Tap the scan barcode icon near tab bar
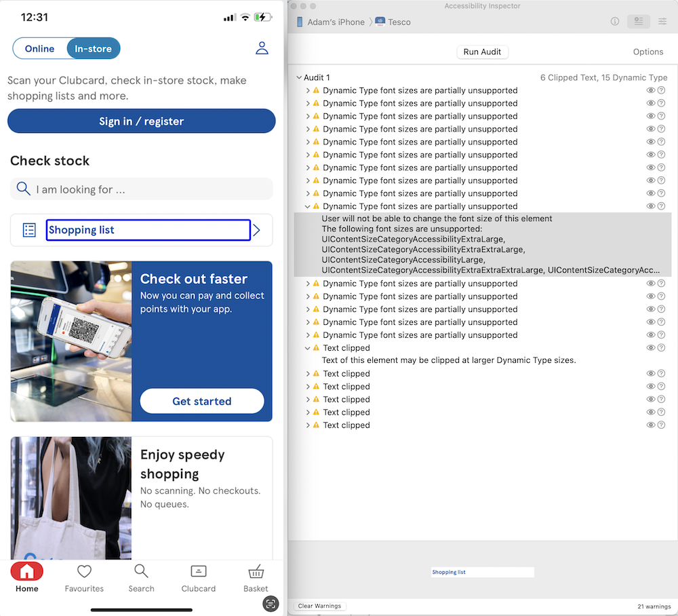 click(270, 603)
